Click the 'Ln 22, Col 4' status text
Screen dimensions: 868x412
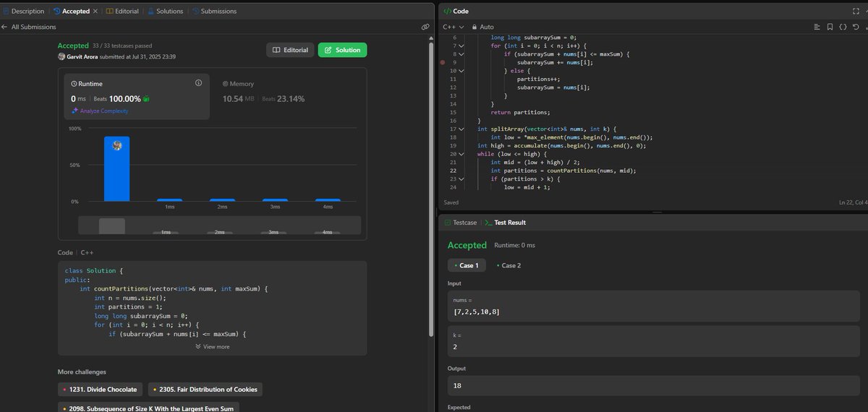tap(852, 203)
